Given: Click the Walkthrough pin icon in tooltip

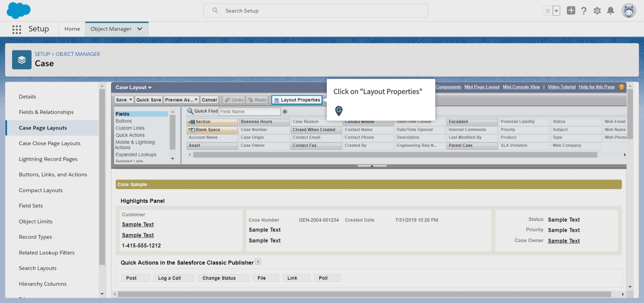Looking at the screenshot, I should [x=339, y=111].
